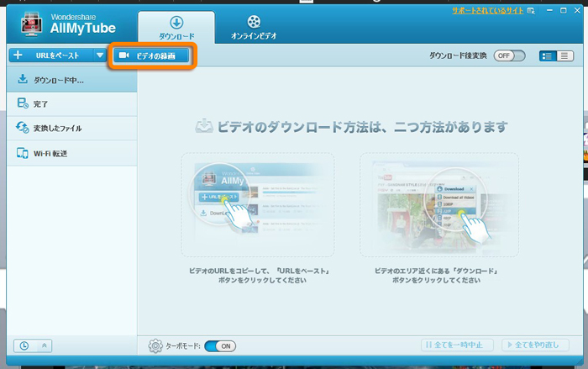Click the convert icon beside 変換したファイル
Viewport: 588px width, 369px height.
23,128
